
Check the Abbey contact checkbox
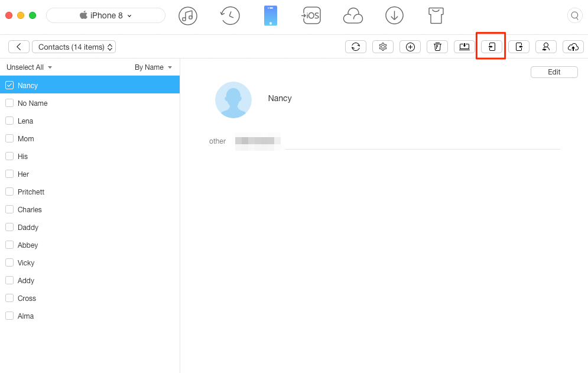[9, 245]
